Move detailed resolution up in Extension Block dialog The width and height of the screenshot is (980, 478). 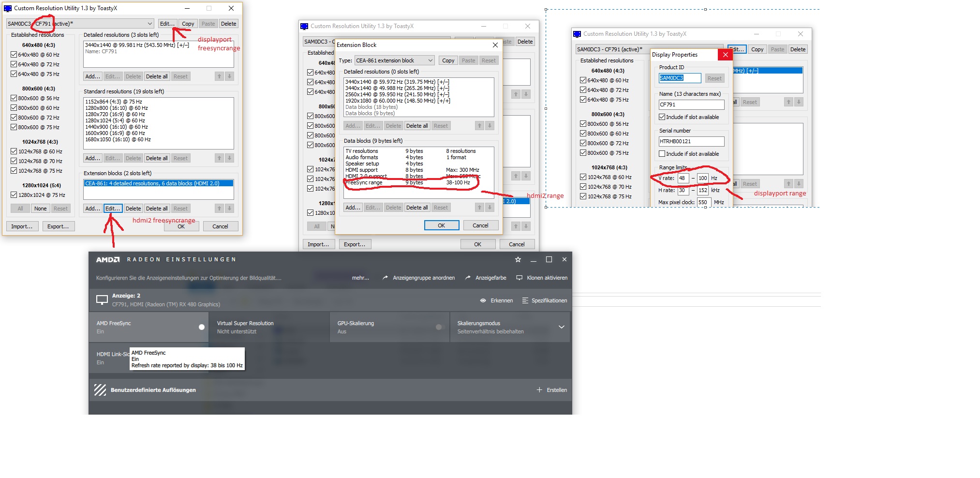(479, 126)
